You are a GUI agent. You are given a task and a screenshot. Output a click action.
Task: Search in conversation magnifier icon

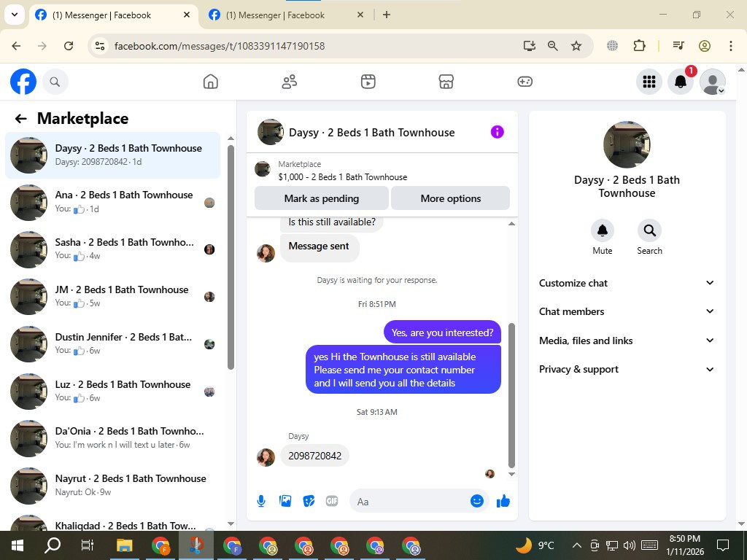(x=649, y=230)
